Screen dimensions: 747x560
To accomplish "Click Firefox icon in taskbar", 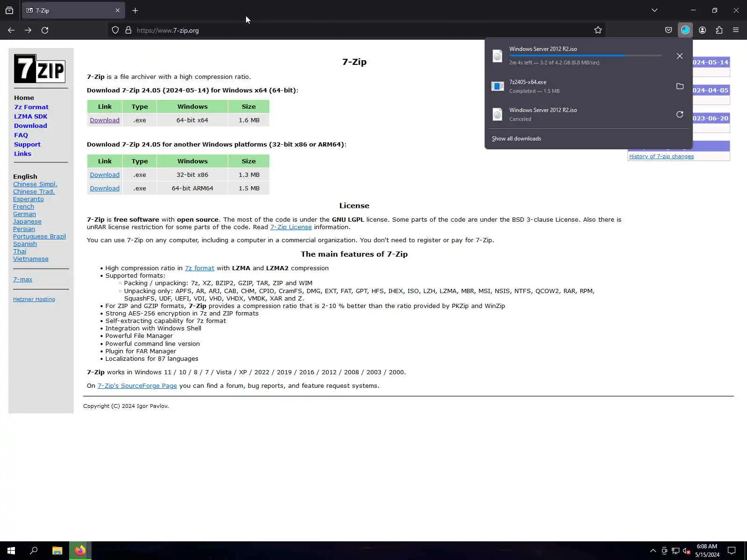I will [x=80, y=551].
